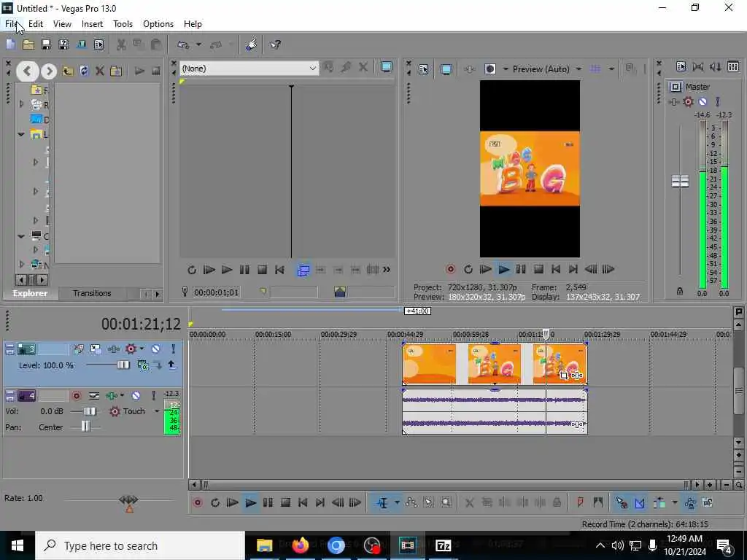The width and height of the screenshot is (747, 560).
Task: Open the File menu
Action: (x=12, y=24)
